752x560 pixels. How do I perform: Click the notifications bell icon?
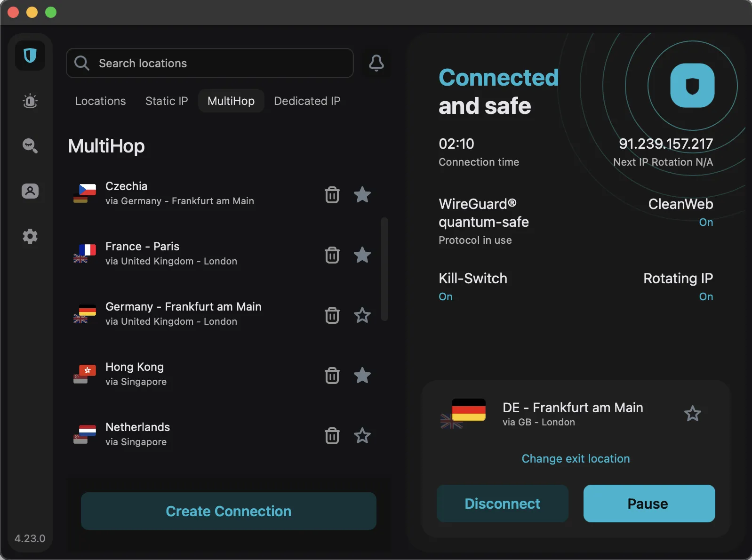pyautogui.click(x=376, y=63)
